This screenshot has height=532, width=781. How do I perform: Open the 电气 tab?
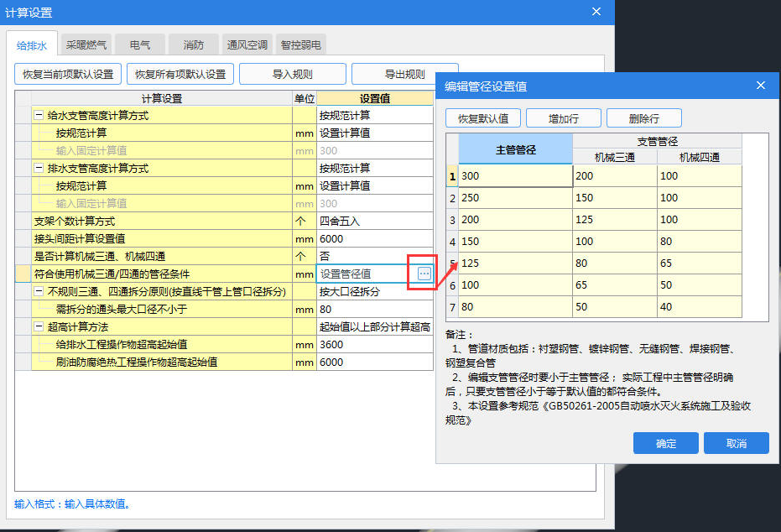[x=139, y=45]
